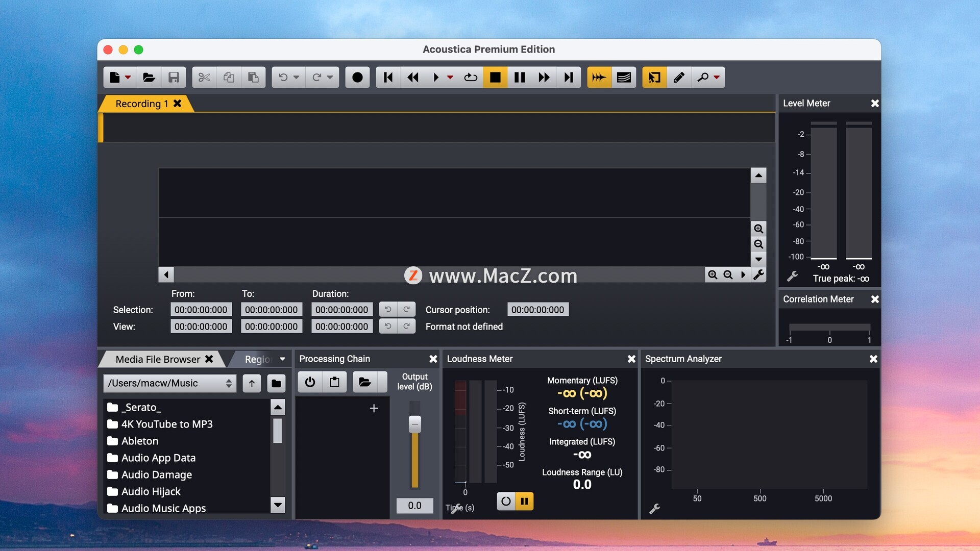Toggle loop playback
The height and width of the screenshot is (551, 980).
pos(471,78)
